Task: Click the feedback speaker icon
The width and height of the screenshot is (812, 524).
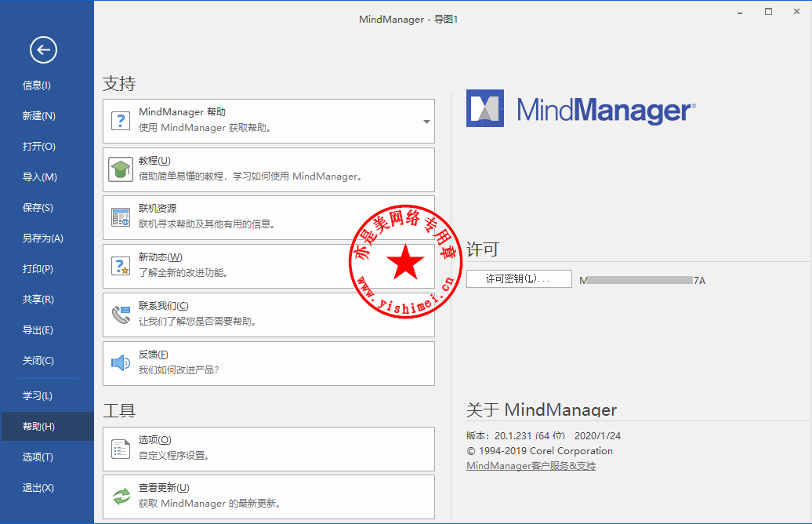Action: tap(121, 363)
